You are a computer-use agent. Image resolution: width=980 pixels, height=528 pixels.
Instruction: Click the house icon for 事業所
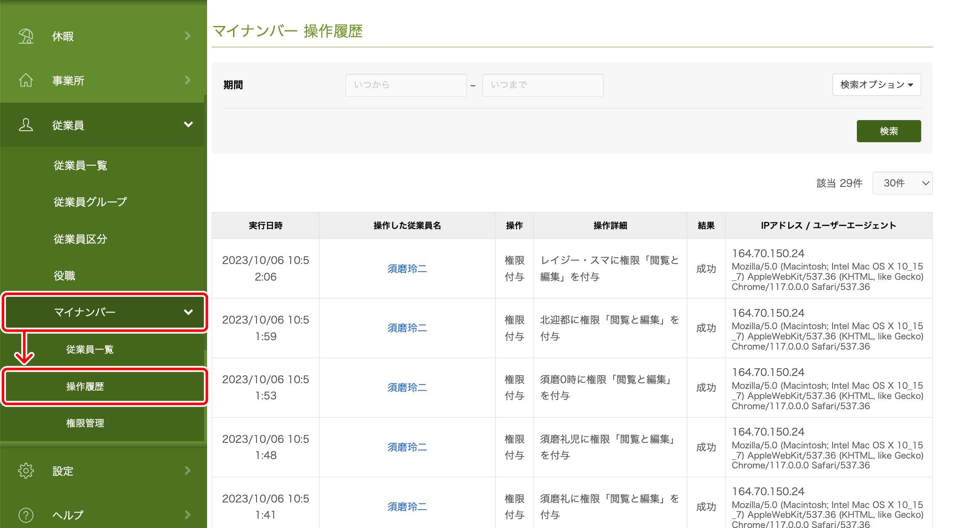point(26,80)
